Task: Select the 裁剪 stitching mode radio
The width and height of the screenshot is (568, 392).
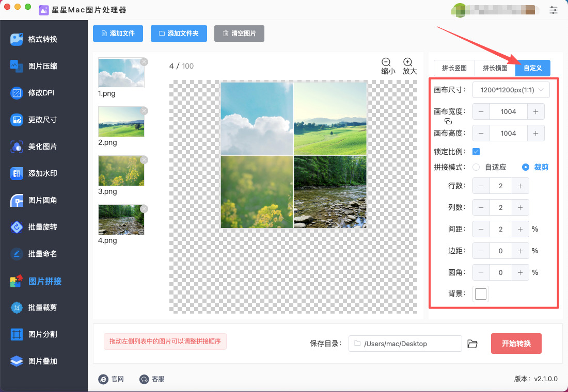Action: pos(526,167)
